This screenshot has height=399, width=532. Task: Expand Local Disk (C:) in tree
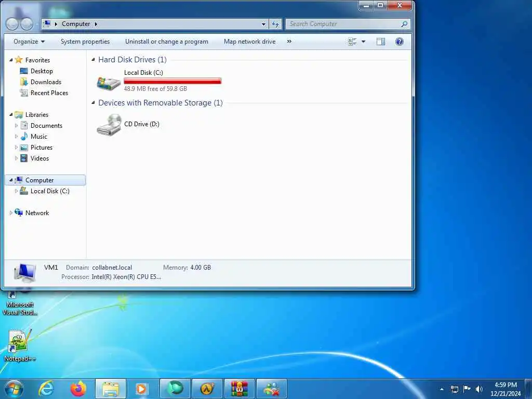[16, 191]
